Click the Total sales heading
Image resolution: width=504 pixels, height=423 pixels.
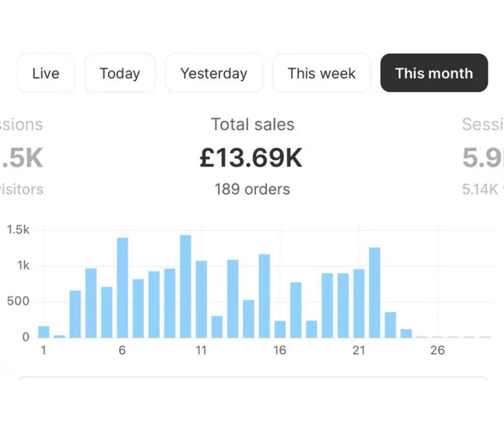(253, 125)
